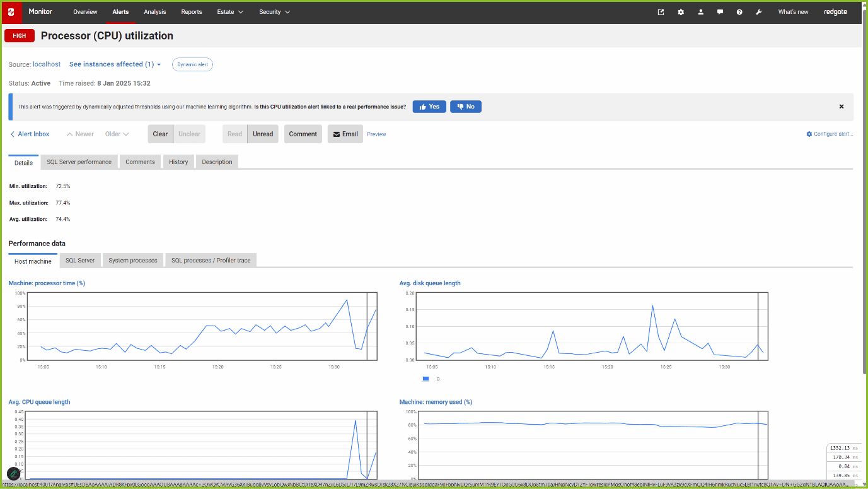Select the System processes tab
Viewport: 868px width, 489px height.
(132, 260)
